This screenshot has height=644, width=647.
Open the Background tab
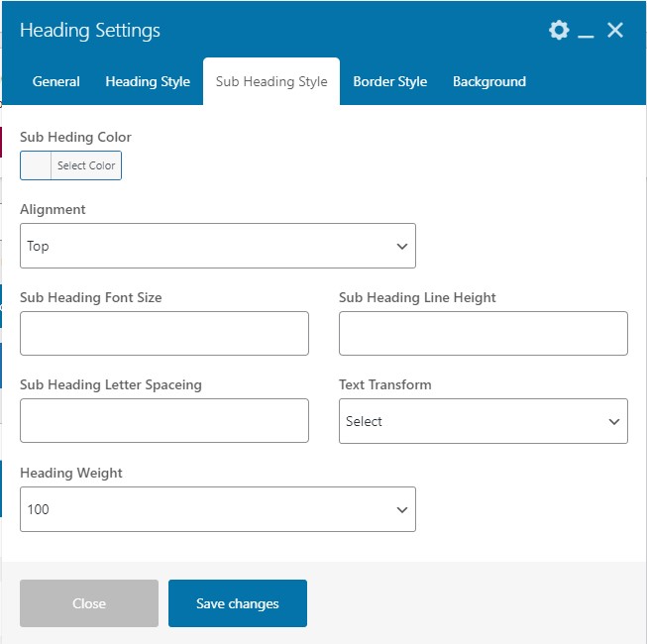click(489, 81)
